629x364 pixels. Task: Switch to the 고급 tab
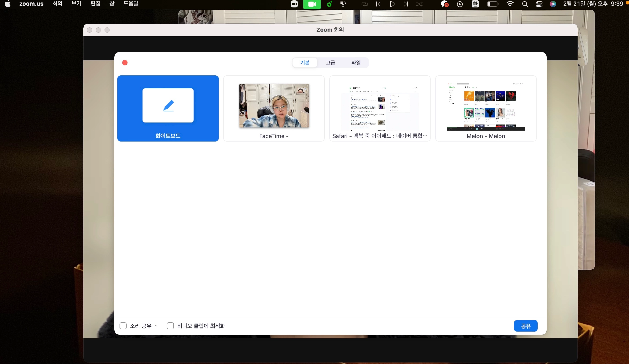(x=330, y=63)
